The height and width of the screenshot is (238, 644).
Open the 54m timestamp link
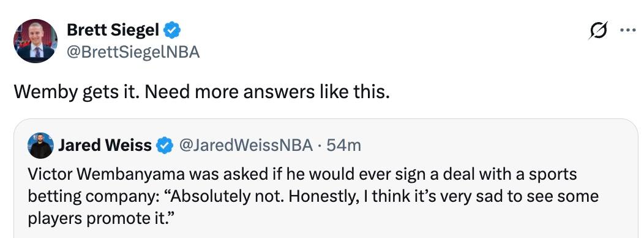tap(344, 145)
